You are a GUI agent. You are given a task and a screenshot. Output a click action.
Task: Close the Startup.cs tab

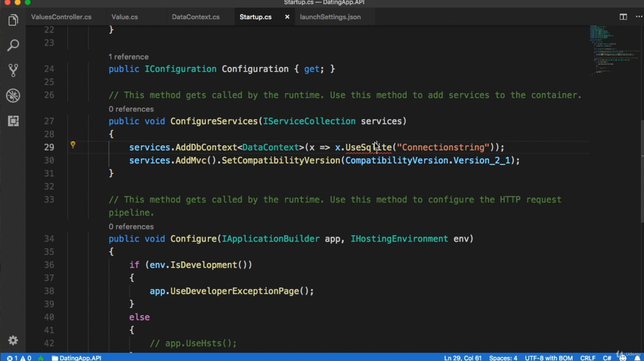(287, 17)
